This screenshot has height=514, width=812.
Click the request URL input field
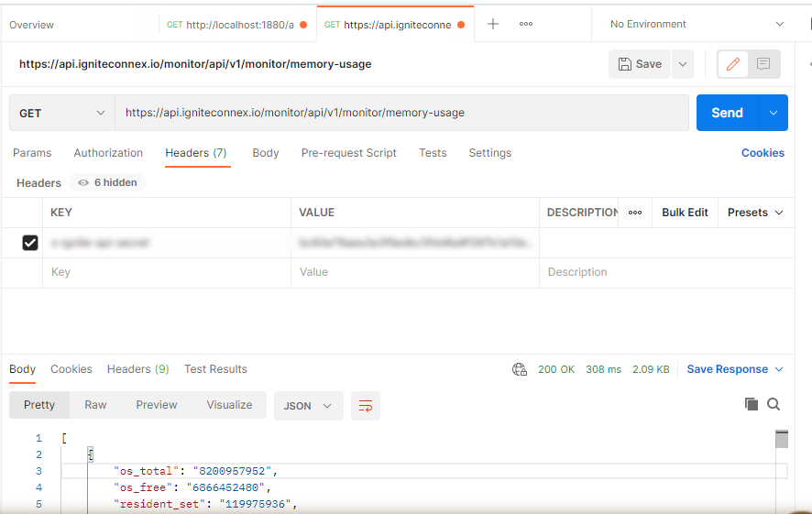tap(401, 113)
